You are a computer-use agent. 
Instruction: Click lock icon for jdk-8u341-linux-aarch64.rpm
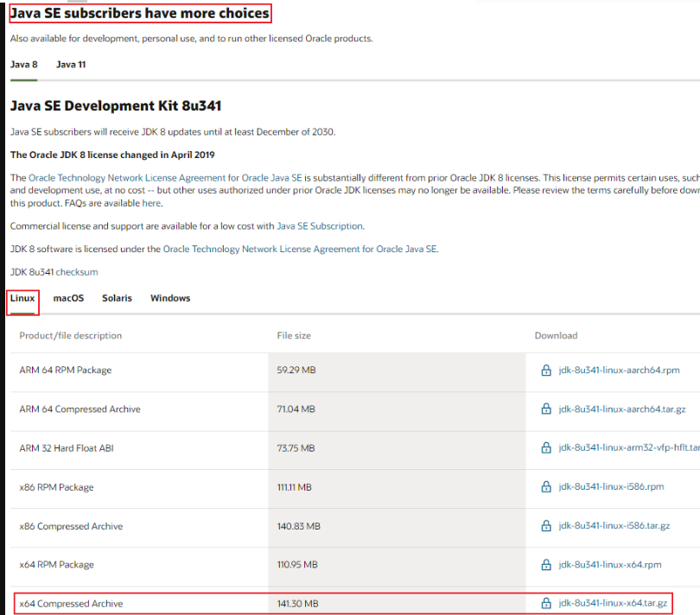tap(545, 370)
